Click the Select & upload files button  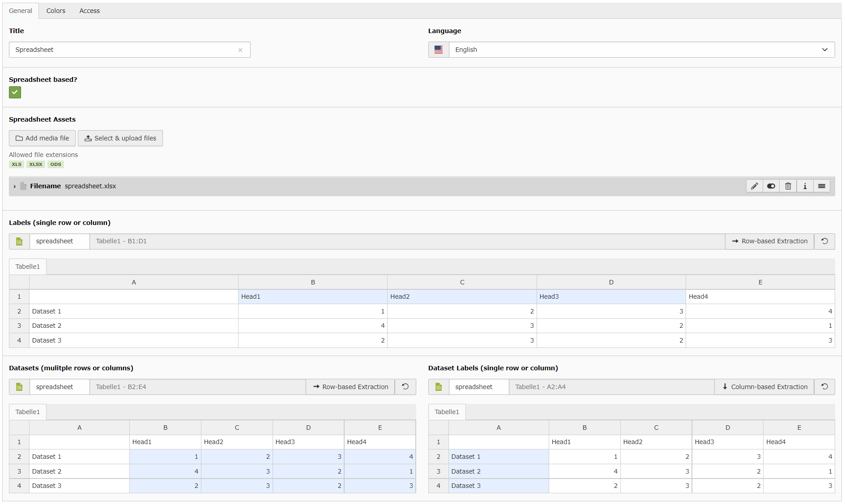[120, 138]
